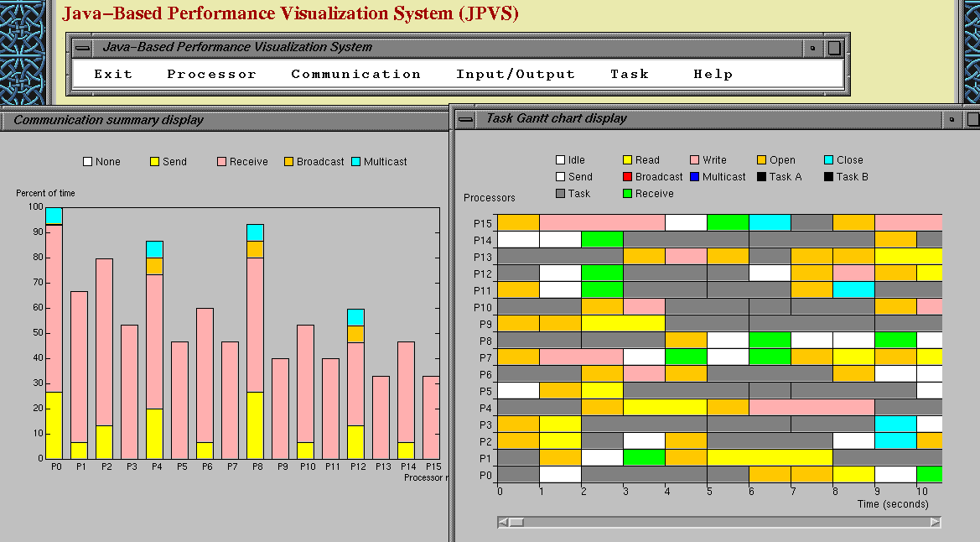Open window menu of Java-Based Performance Visualization System

click(x=82, y=48)
